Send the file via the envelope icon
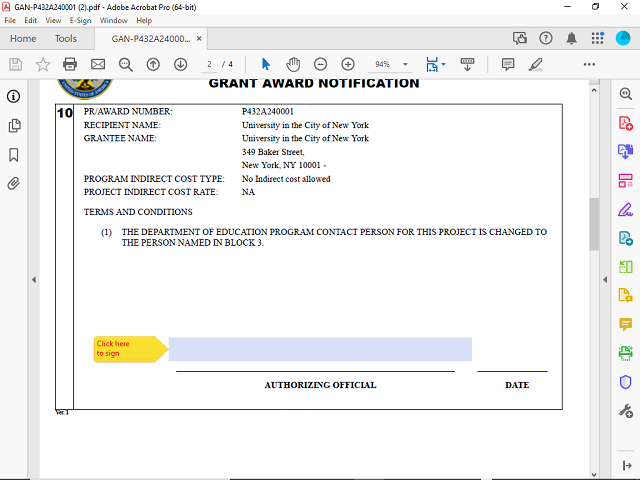 coord(97,64)
